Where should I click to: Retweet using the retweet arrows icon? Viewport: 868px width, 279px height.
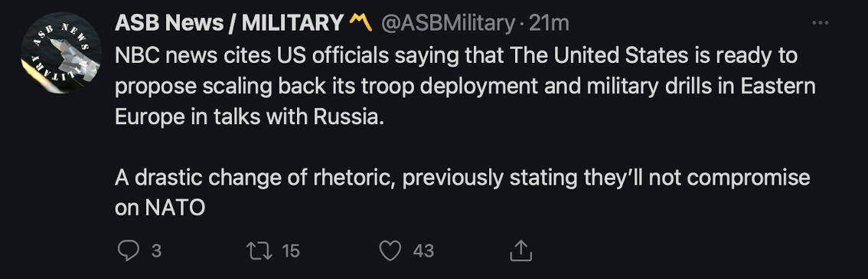point(259,251)
